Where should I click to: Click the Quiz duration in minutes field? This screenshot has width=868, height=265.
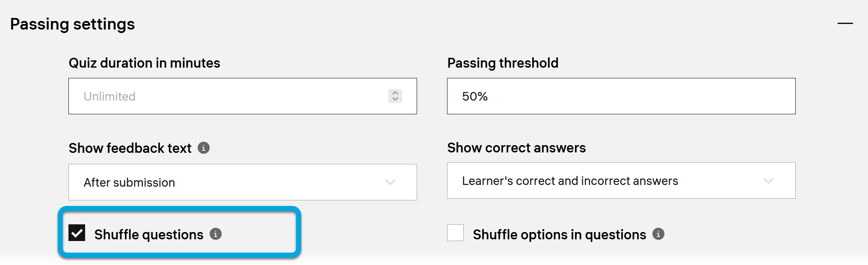tap(231, 96)
